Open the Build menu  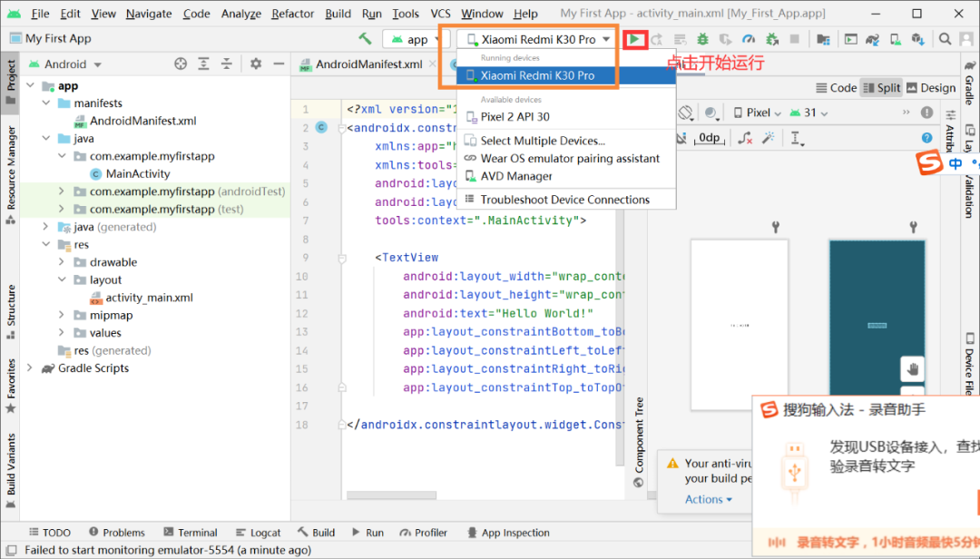pos(338,13)
